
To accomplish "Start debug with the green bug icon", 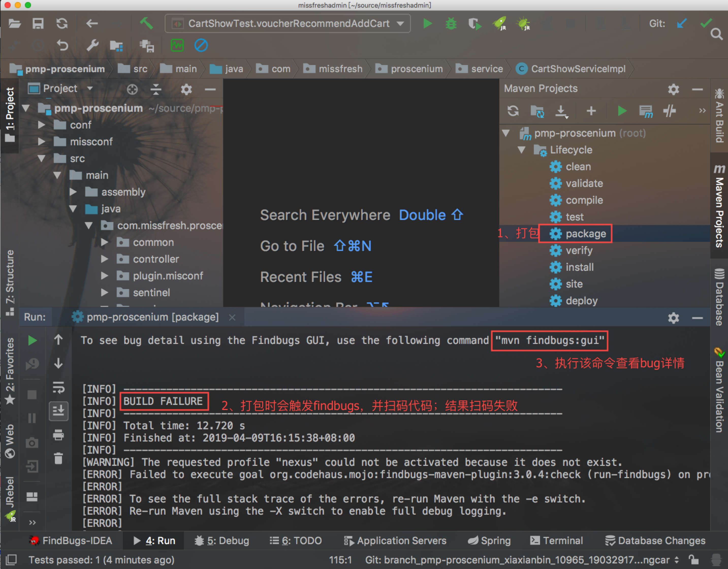I will pos(451,24).
